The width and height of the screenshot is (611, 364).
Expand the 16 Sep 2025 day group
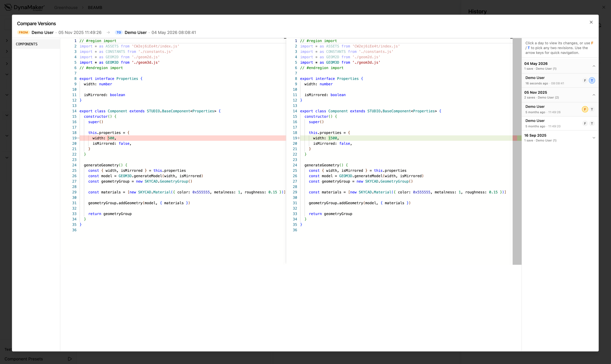click(x=594, y=138)
